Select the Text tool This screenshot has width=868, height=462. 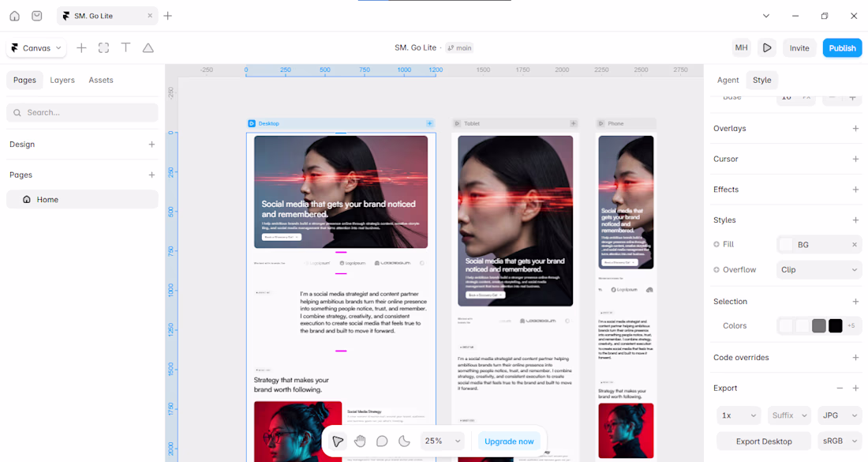click(x=125, y=48)
